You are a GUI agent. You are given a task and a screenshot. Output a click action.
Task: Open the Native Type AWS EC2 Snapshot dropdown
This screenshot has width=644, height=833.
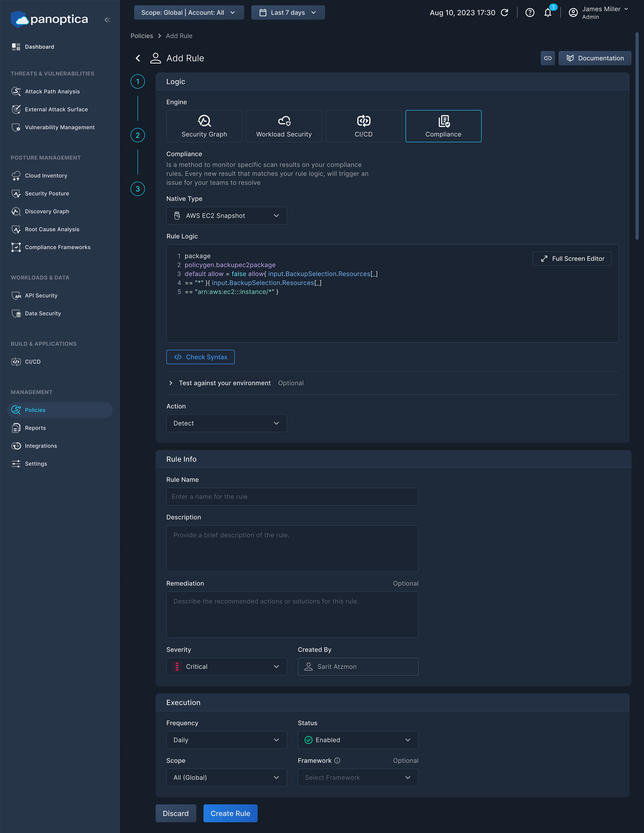[226, 215]
